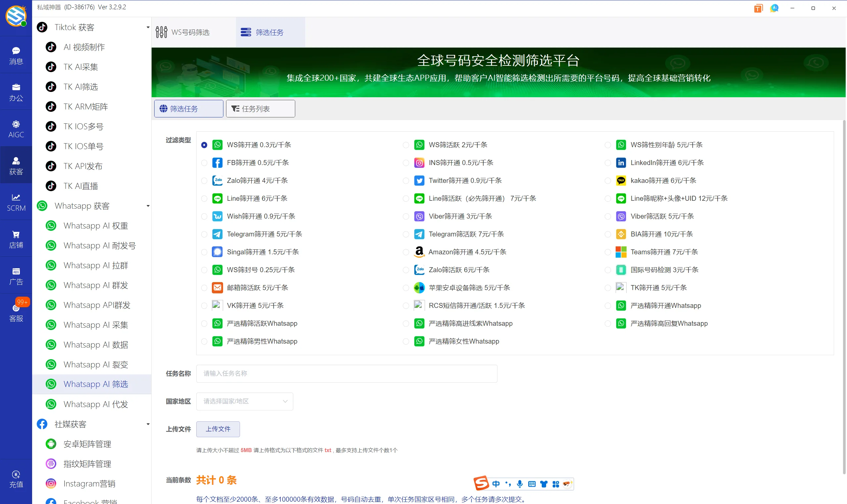The width and height of the screenshot is (847, 504).
Task: Collapse the Tiktok 获客 section
Action: [x=148, y=27]
